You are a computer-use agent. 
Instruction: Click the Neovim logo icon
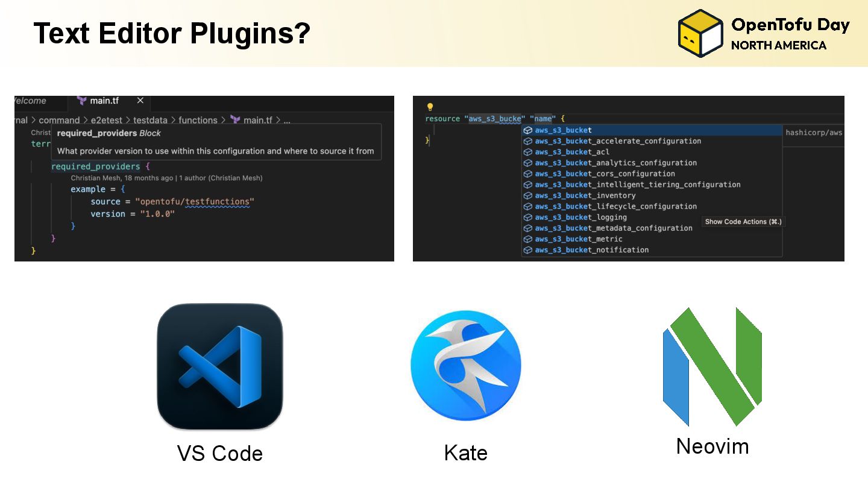(x=712, y=366)
